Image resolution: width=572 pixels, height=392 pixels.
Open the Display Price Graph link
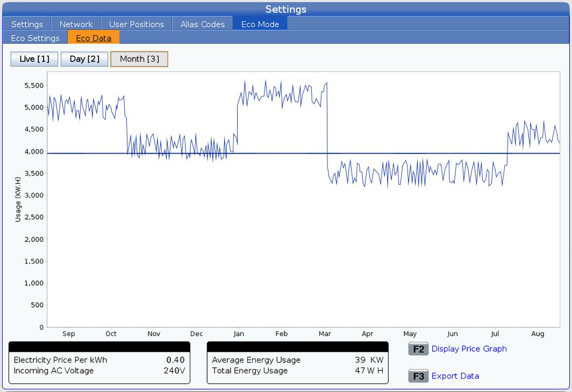click(x=468, y=349)
